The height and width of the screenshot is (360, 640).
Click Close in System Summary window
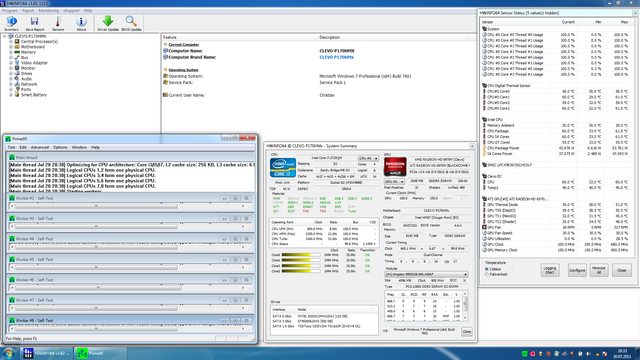point(467,331)
